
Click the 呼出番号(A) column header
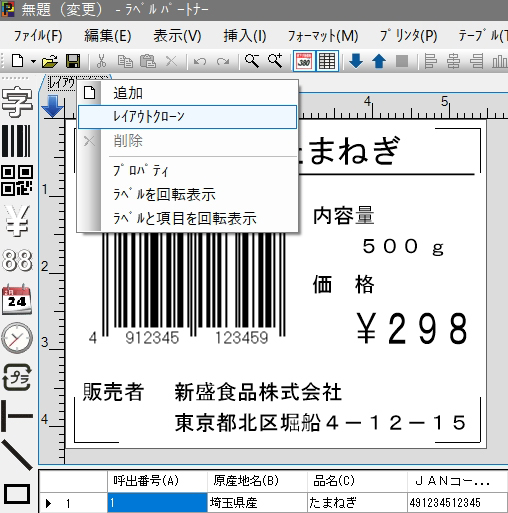pos(157,481)
